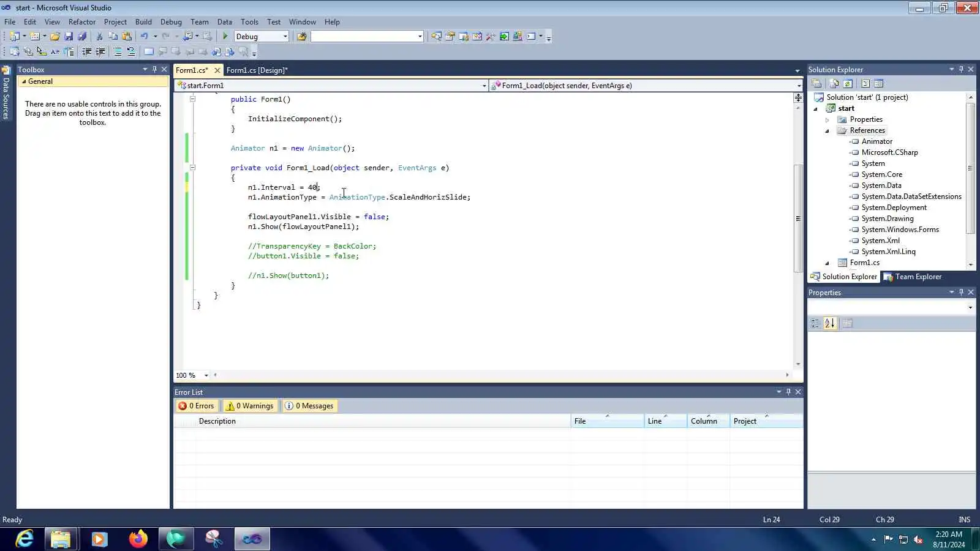The height and width of the screenshot is (551, 980).
Task: Open Solution Explorer from the main toolbar
Action: click(436, 36)
